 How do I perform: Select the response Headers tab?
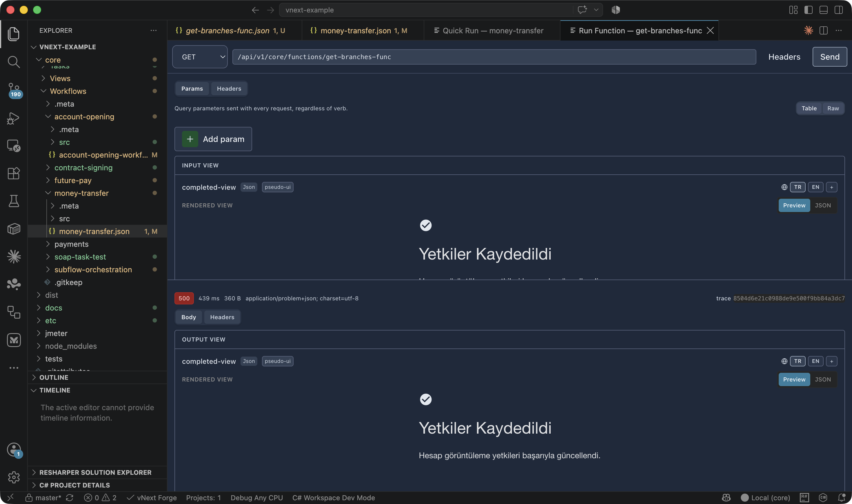tap(222, 317)
